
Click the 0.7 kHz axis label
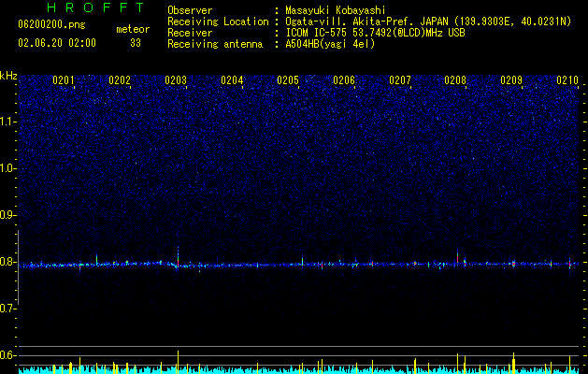click(8, 309)
